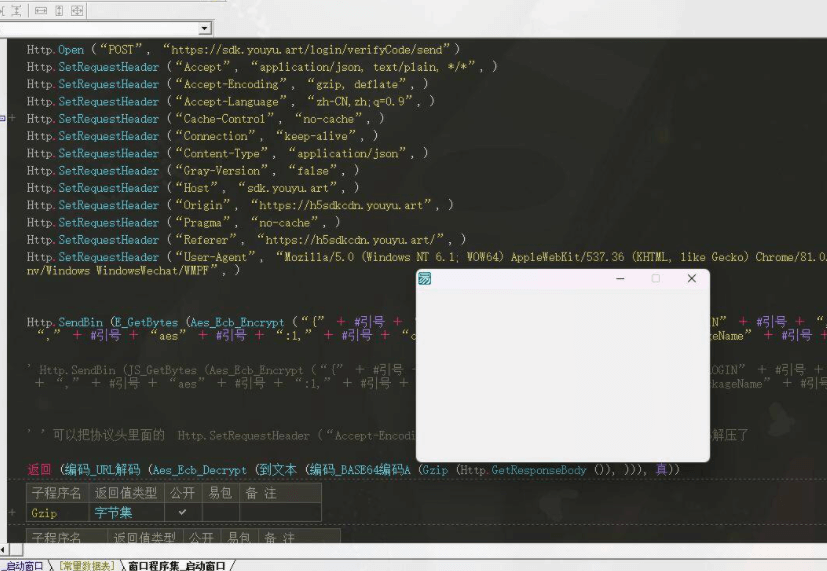The height and width of the screenshot is (571, 827).
Task: Click the "Cache-Control" header line
Action: 205,119
